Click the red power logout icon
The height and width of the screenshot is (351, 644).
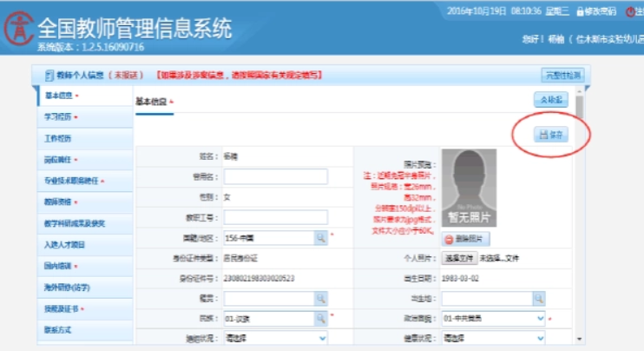click(627, 11)
